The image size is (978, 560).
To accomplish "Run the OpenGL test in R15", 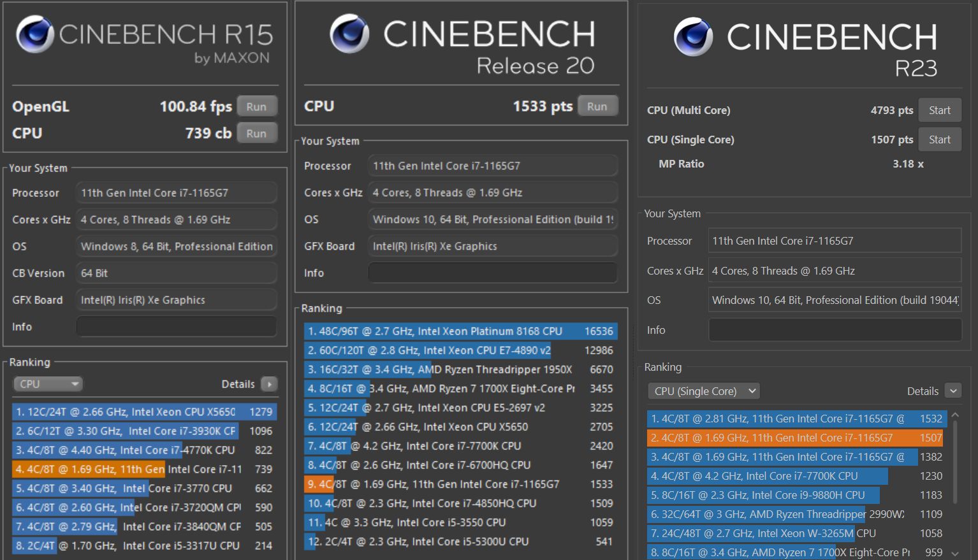I will [x=256, y=106].
